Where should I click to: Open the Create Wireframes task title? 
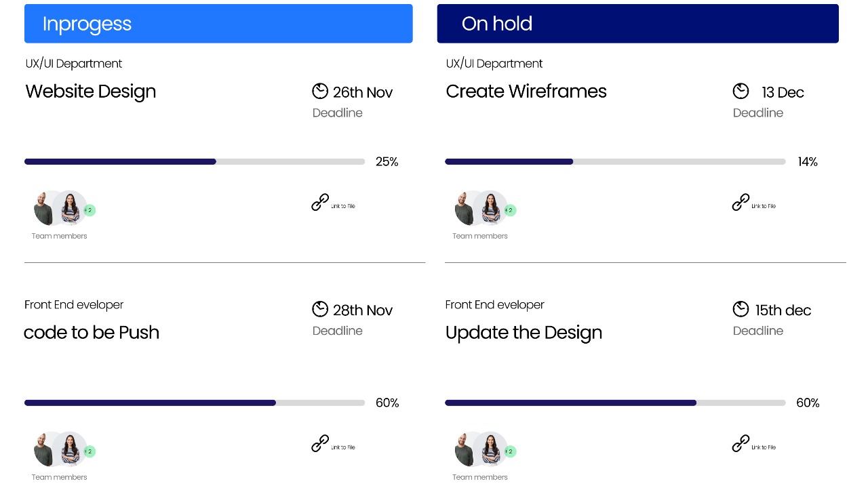[x=526, y=91]
